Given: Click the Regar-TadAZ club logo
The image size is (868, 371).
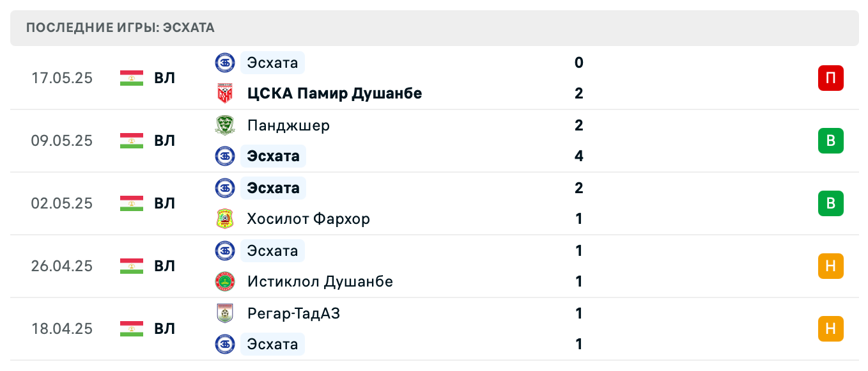Looking at the screenshot, I should pyautogui.click(x=225, y=313).
